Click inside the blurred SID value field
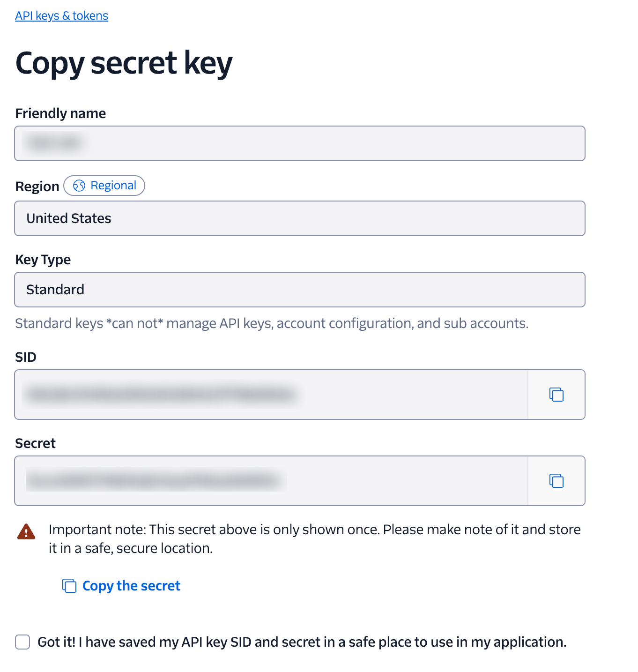The width and height of the screenshot is (638, 672). tap(271, 395)
